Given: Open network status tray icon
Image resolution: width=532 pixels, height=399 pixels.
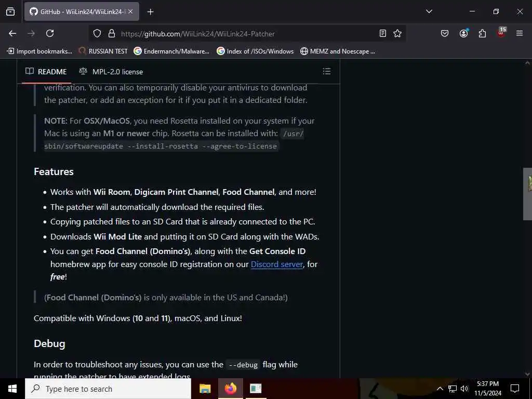Looking at the screenshot, I should 453,389.
